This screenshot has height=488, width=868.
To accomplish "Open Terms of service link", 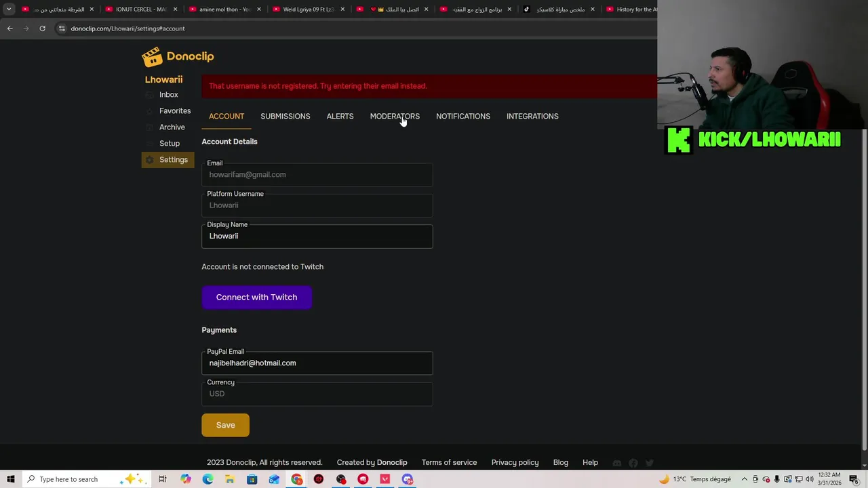I will pos(449,463).
